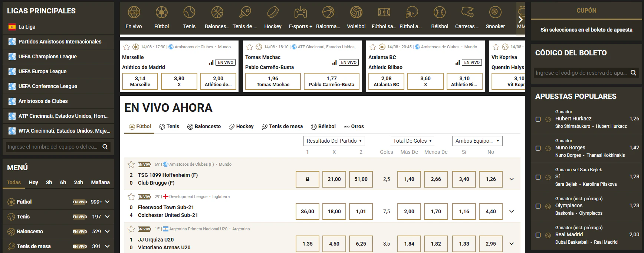Expand more markets for Hoffenheim match
The width and height of the screenshot is (644, 253).
(512, 179)
